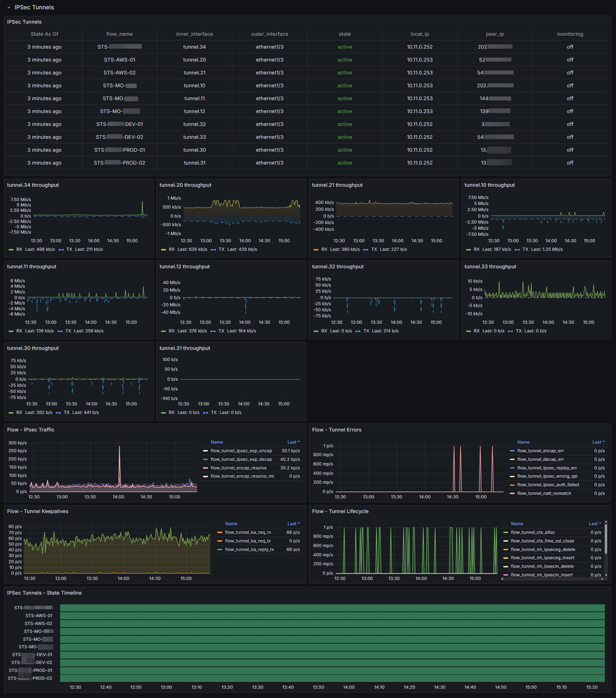Screen dimensions: 616x698
Task: Select the STS-AWS-01 flow name cell
Action: (120, 60)
